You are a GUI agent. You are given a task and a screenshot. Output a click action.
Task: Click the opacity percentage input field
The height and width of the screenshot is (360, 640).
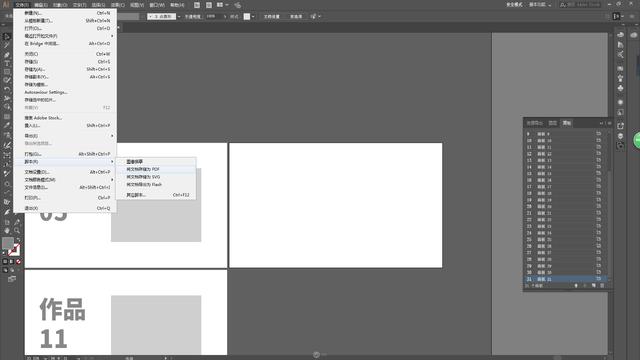pyautogui.click(x=213, y=16)
